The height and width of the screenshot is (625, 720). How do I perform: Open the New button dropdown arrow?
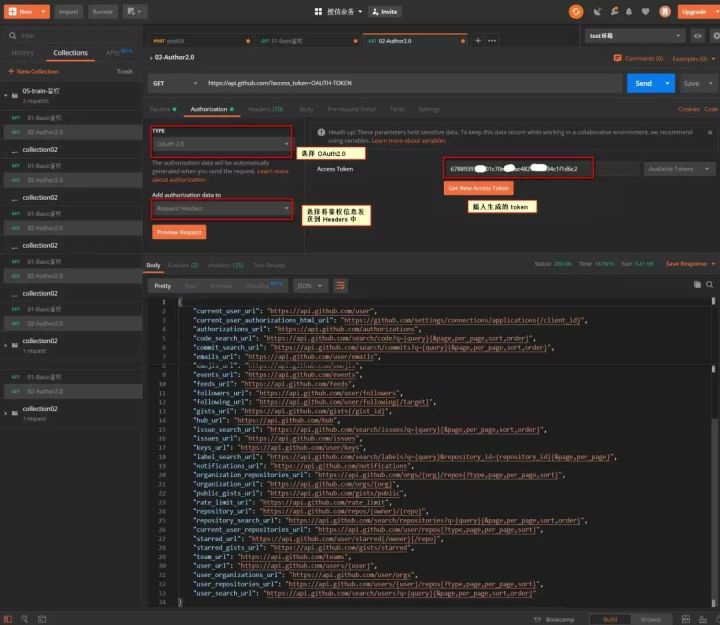[x=43, y=11]
